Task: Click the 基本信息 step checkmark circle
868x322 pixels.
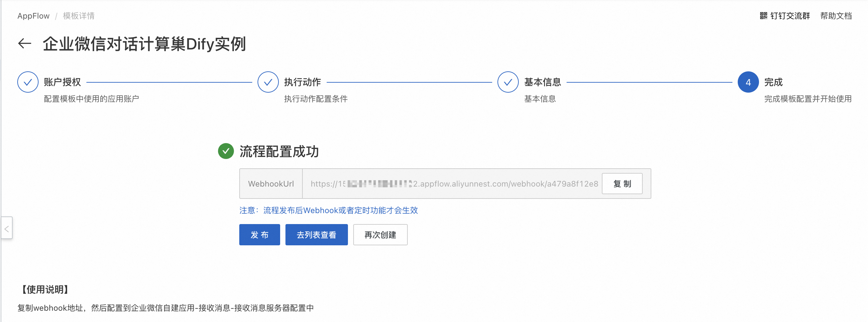Action: [508, 82]
